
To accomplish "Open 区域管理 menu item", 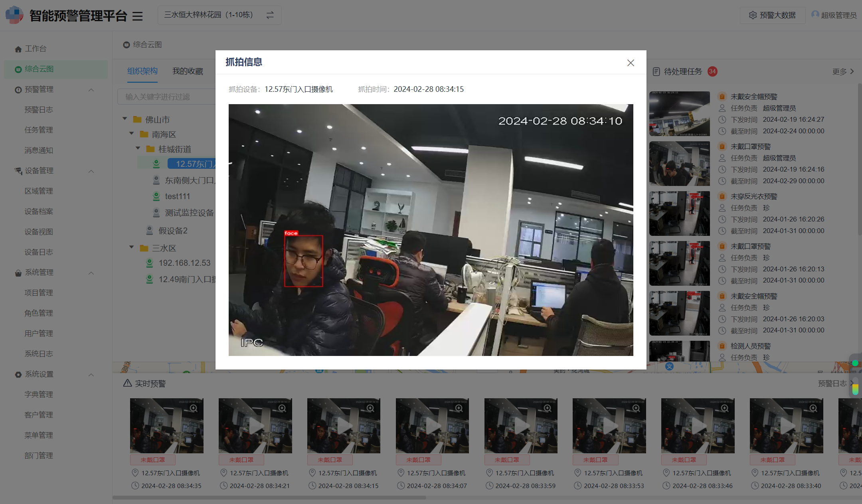I will coord(39,191).
